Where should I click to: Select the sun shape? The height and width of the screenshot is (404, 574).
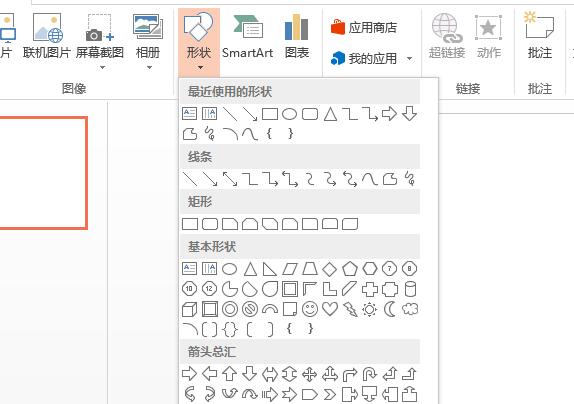[x=369, y=310]
